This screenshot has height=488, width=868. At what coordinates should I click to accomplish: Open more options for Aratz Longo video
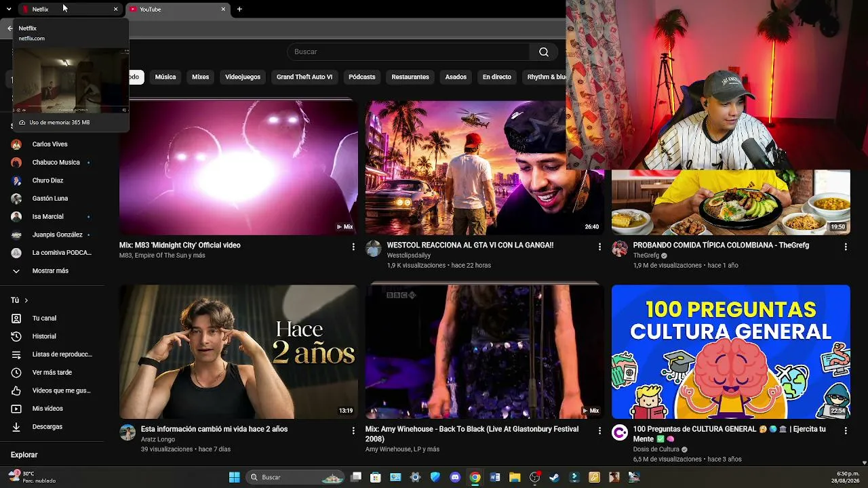click(x=353, y=430)
